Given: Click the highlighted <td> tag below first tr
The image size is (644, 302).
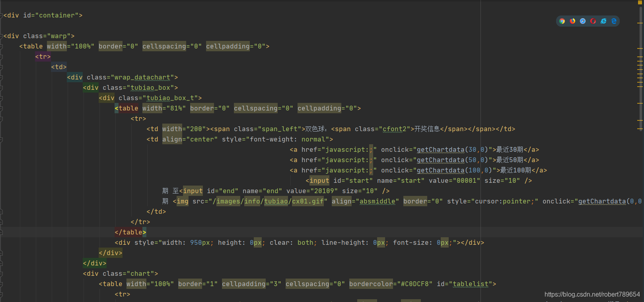Looking at the screenshot, I should pyautogui.click(x=59, y=67).
